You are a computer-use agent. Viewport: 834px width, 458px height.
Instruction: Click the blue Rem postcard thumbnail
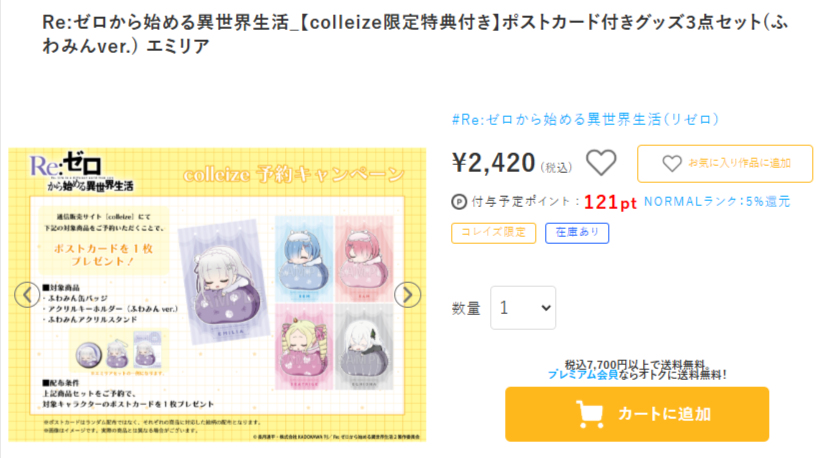tap(304, 258)
